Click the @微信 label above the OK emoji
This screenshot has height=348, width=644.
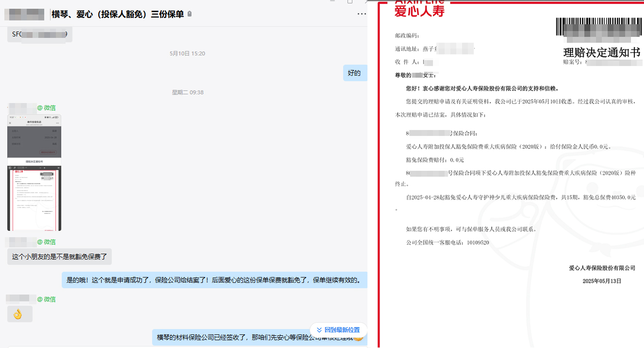coord(47,299)
